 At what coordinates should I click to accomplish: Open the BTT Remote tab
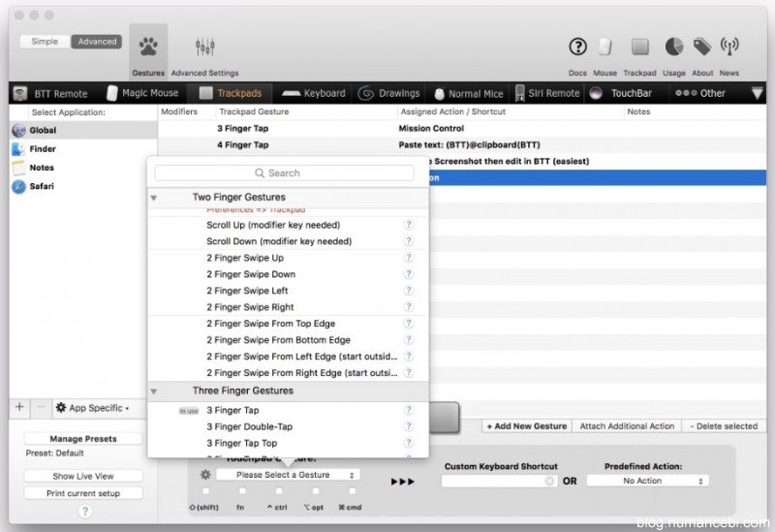[50, 93]
